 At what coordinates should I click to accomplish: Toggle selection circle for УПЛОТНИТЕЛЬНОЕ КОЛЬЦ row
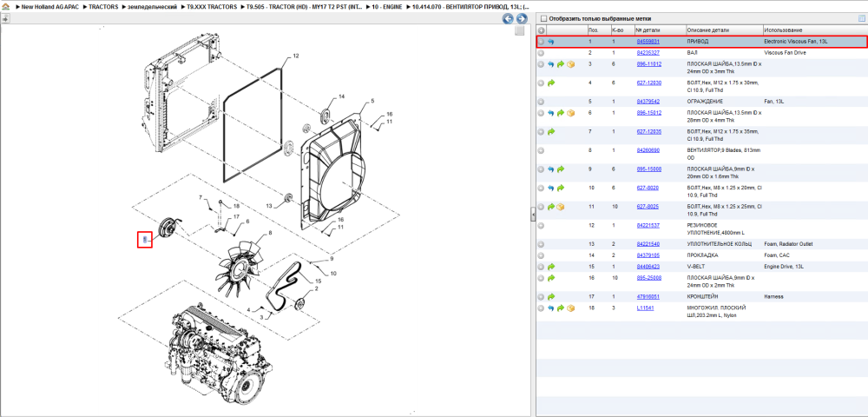pos(541,244)
